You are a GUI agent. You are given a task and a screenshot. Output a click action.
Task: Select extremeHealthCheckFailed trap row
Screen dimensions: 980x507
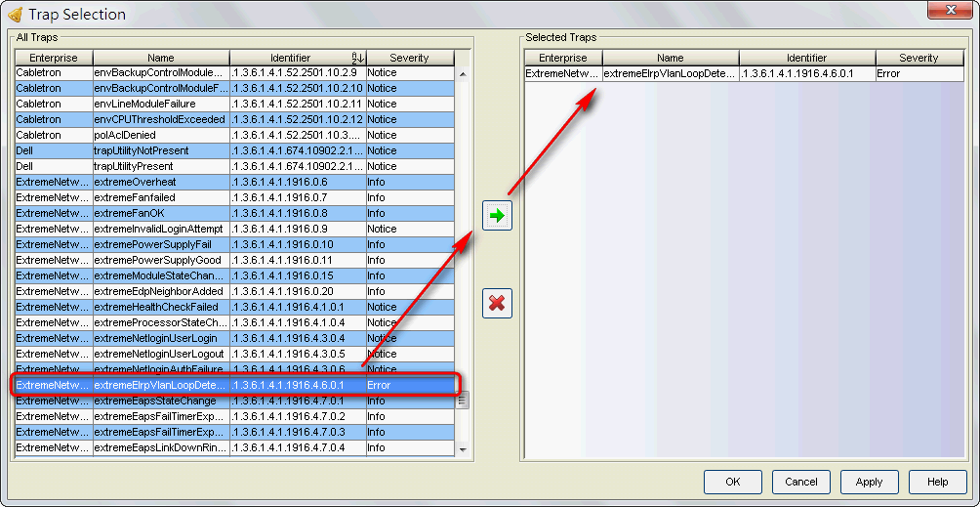tap(234, 307)
